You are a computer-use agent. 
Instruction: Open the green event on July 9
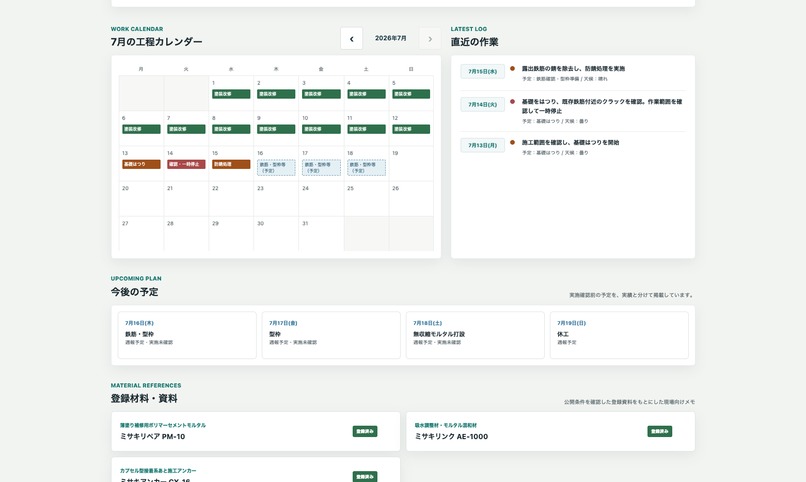(276, 129)
